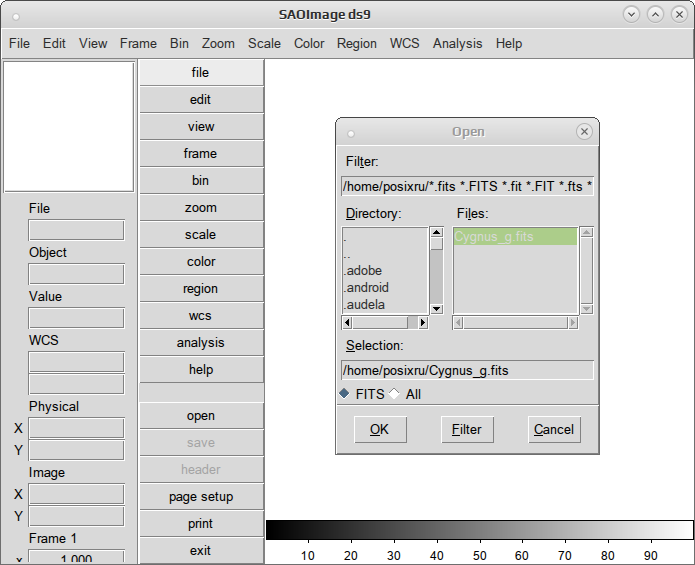The height and width of the screenshot is (565, 695).
Task: Click the 'page setup' buttonbar button
Action: pos(202,497)
